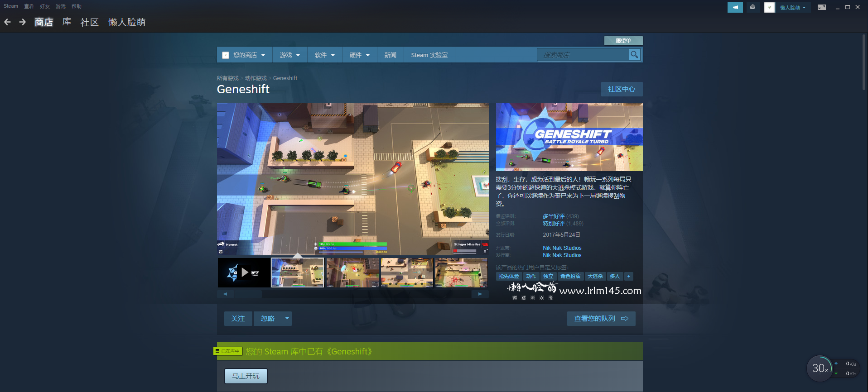Screen dimensions: 868x392
Task: Open the inbox envelope icon
Action: pos(752,7)
